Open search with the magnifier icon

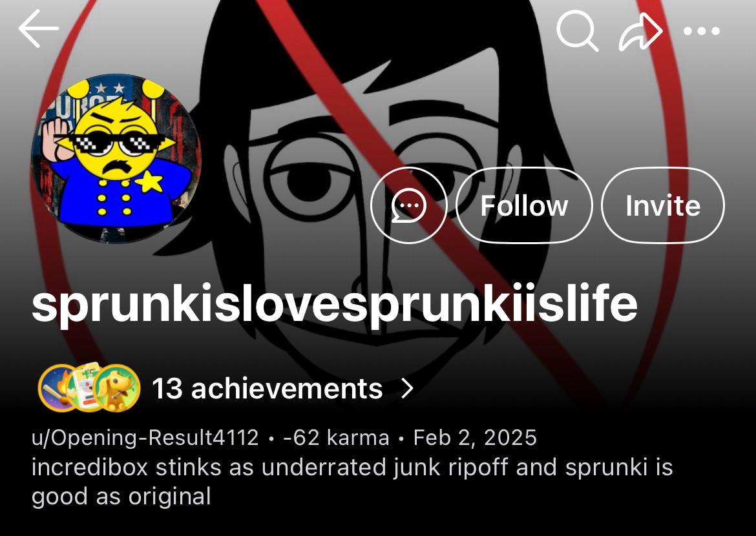coord(577,30)
